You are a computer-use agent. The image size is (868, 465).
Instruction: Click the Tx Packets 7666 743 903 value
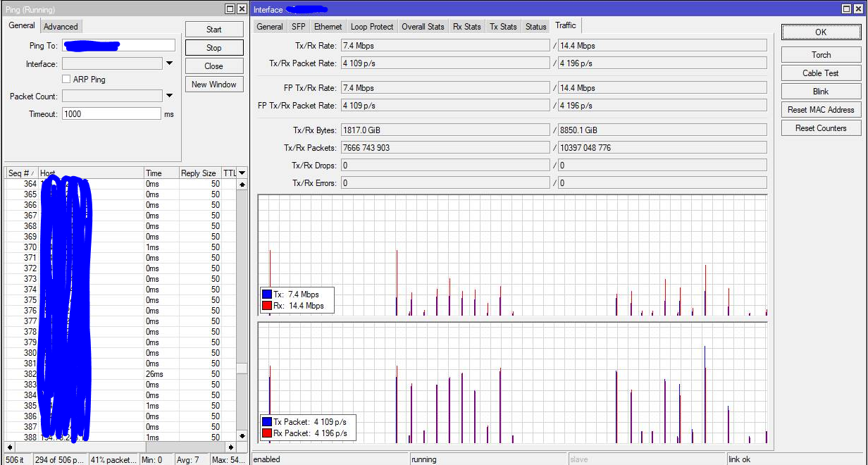point(445,147)
